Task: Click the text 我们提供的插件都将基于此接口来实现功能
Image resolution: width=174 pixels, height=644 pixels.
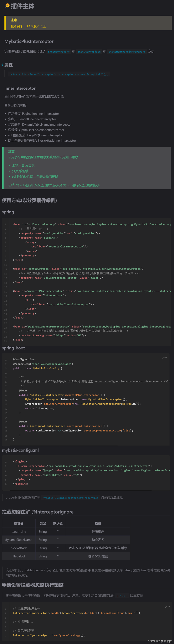Action: pos(34,97)
